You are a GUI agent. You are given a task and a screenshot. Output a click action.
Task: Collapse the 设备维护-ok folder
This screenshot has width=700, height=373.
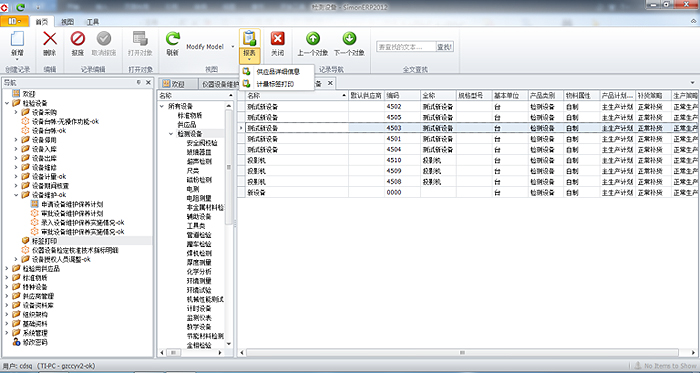pos(16,195)
